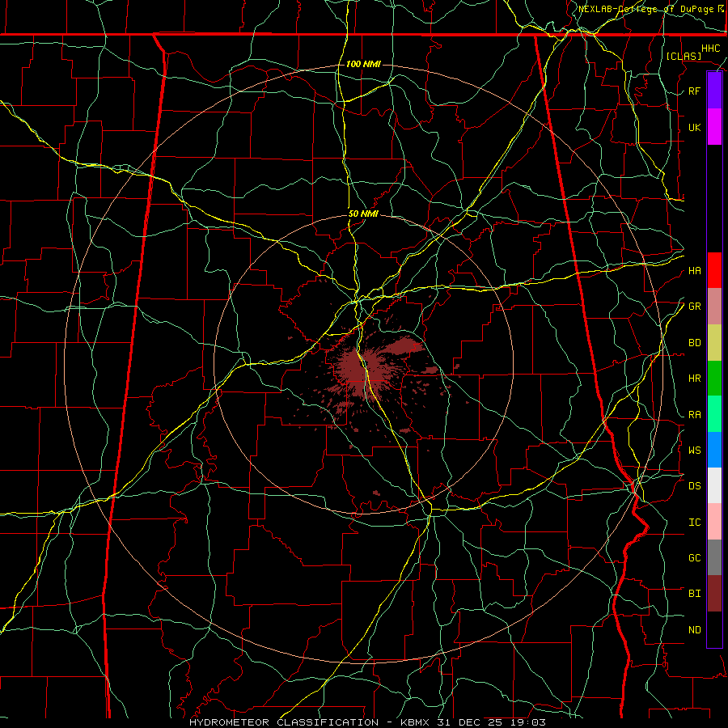This screenshot has width=728, height=728.
Task: Click the RF purple legend swatch
Action: [x=714, y=91]
